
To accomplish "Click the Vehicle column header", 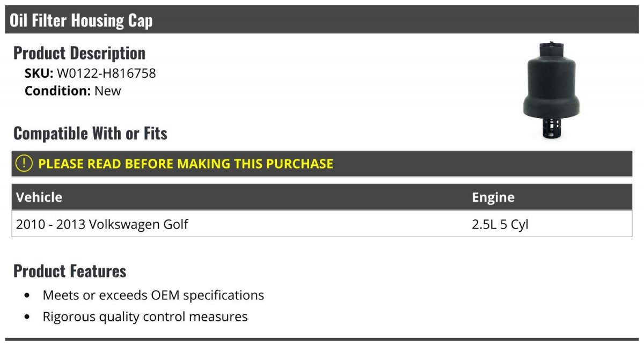I will 39,197.
